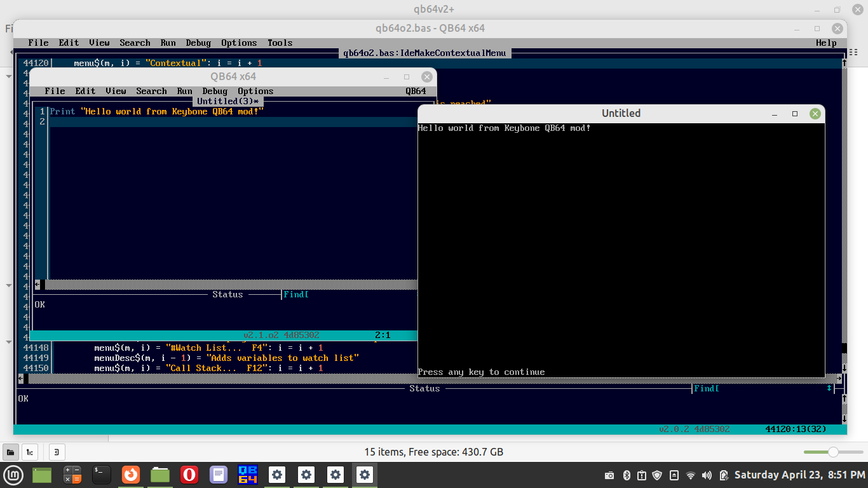The width and height of the screenshot is (868, 488).
Task: Open the shield security tray icon
Action: coord(658,475)
